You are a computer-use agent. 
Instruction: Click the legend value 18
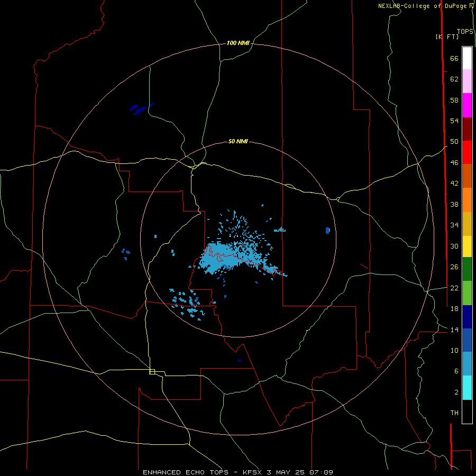[x=454, y=309]
